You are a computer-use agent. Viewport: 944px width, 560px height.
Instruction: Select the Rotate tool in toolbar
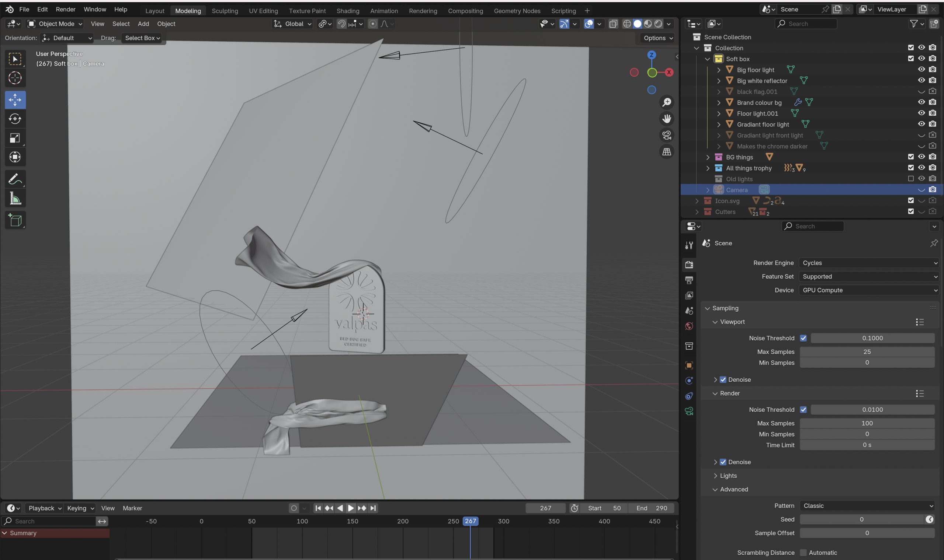(x=15, y=119)
